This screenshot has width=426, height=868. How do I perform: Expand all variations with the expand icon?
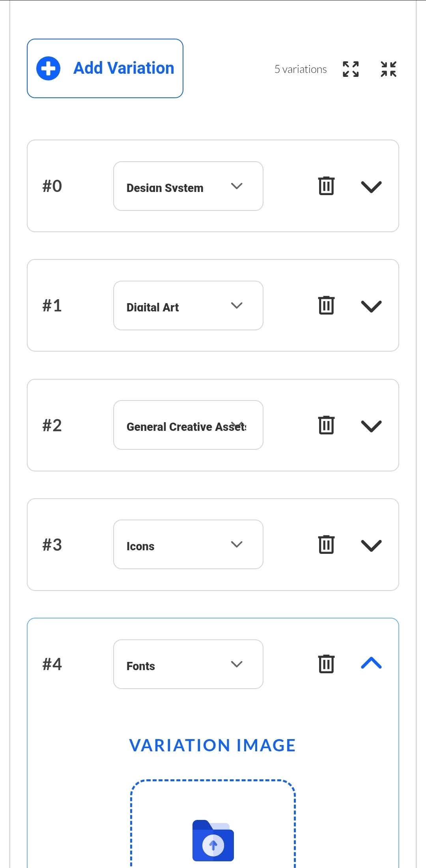[x=351, y=69]
